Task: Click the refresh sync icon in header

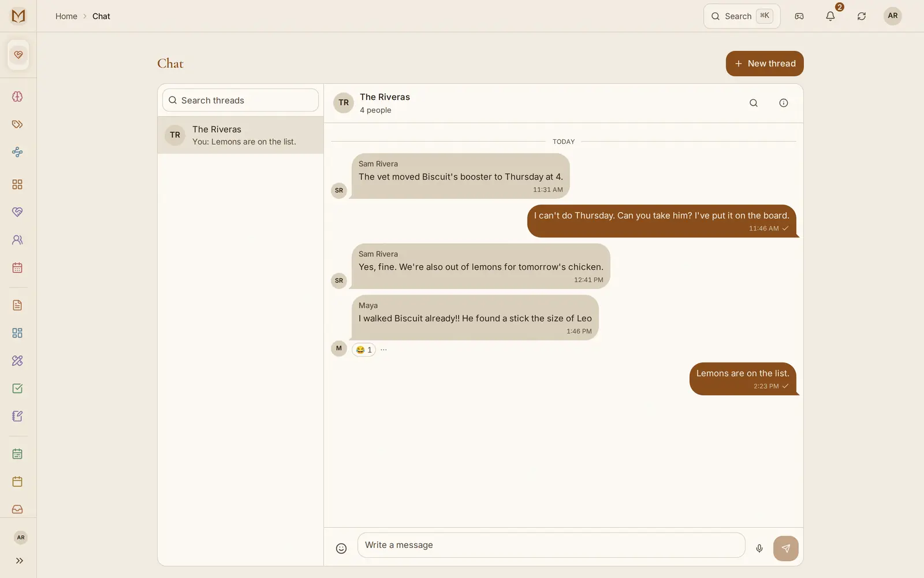Action: [862, 16]
